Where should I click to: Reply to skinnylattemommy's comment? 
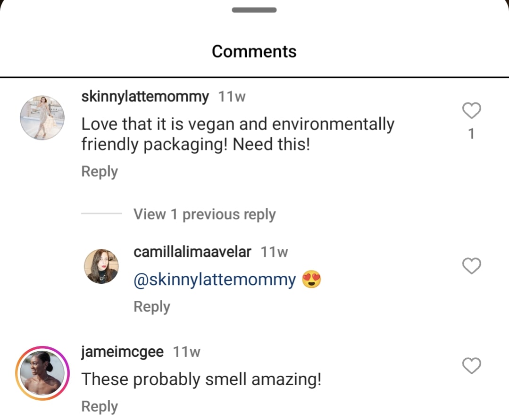(99, 171)
